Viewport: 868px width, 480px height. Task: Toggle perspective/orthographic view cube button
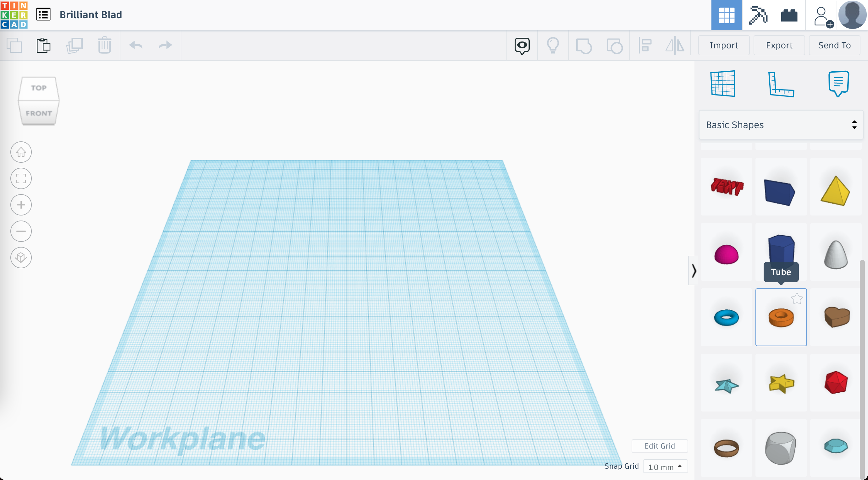[21, 258]
